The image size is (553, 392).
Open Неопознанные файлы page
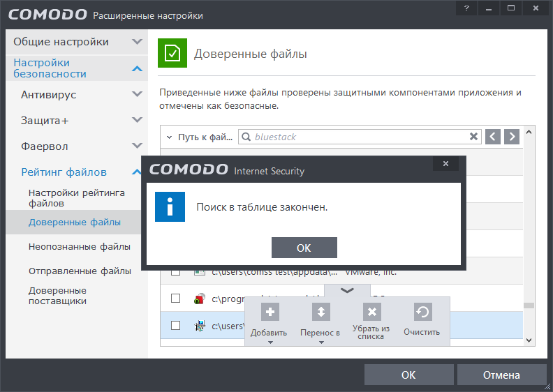pos(80,246)
